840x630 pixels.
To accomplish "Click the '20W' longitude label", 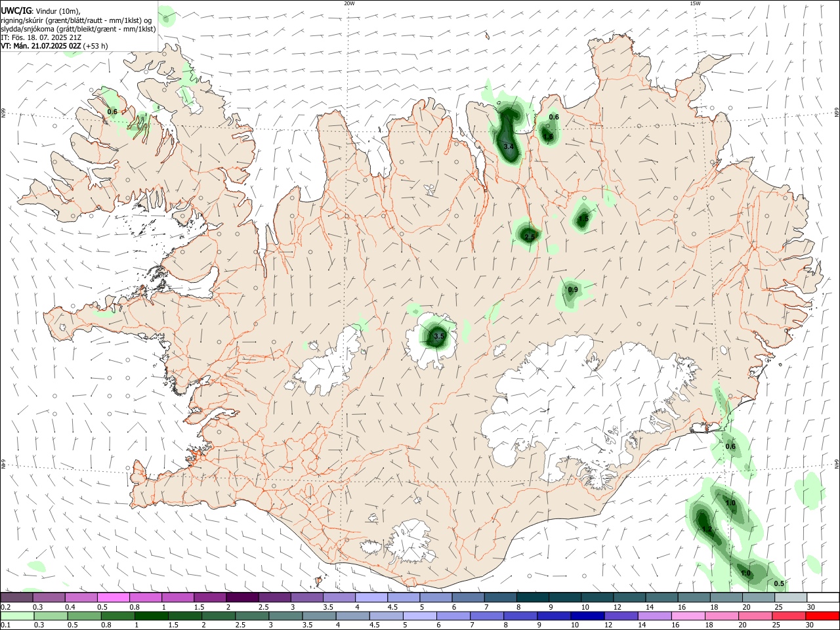I will pyautogui.click(x=349, y=3).
